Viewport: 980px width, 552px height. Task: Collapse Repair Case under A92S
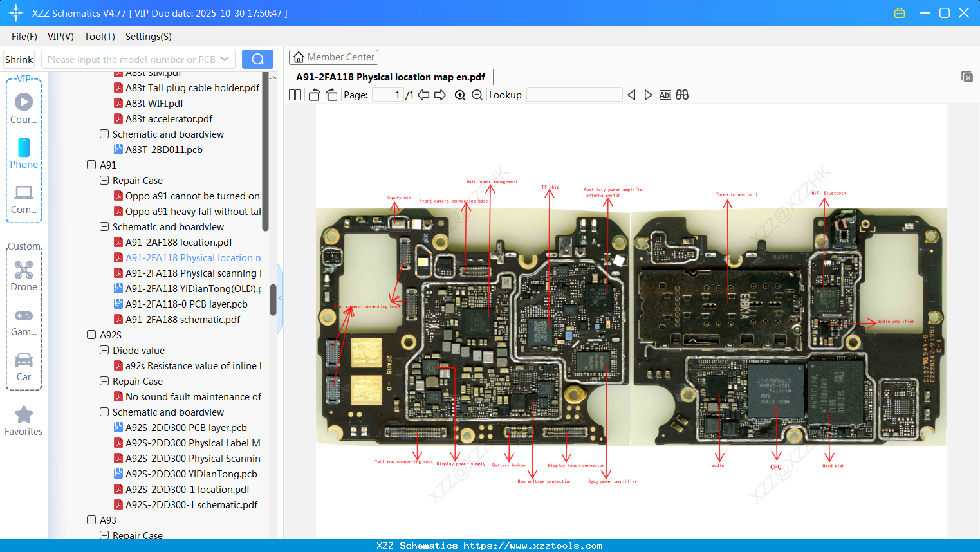104,381
